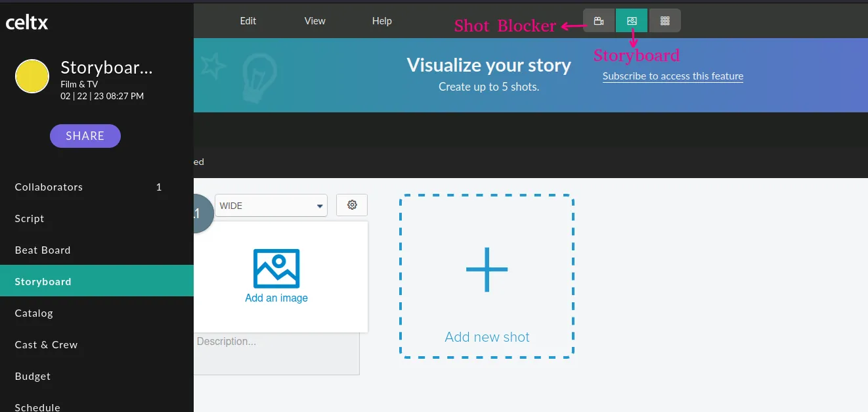Open the View menu
The image size is (868, 412).
coord(315,21)
